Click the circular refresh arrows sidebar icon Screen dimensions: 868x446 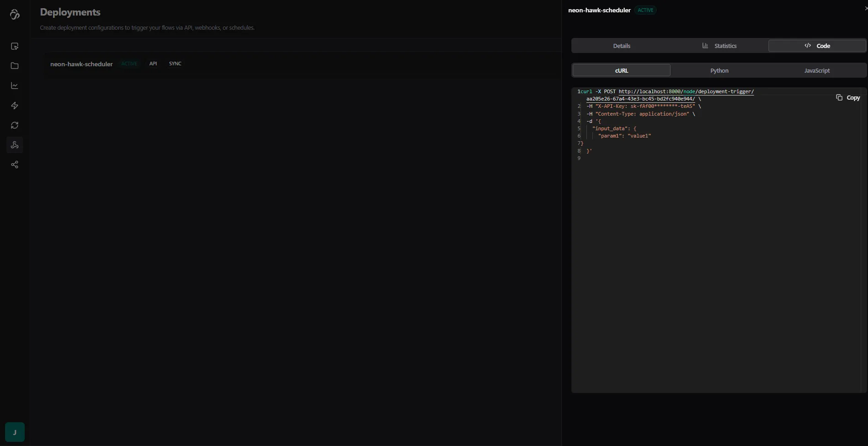click(x=15, y=125)
